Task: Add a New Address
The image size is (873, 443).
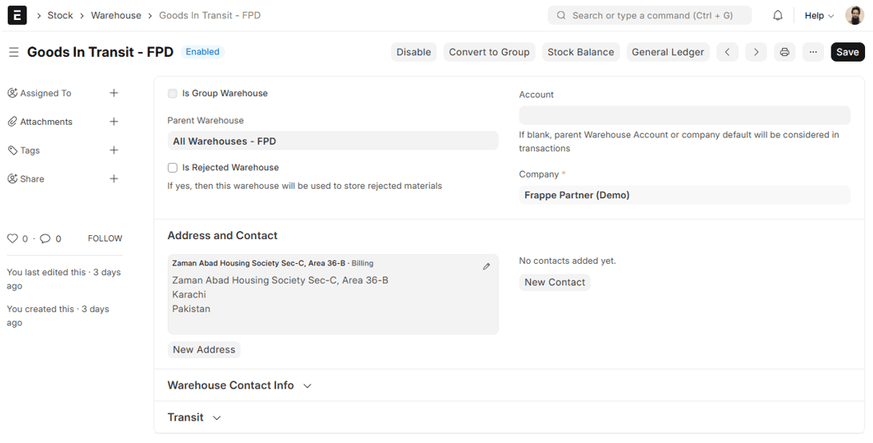Action: 204,350
